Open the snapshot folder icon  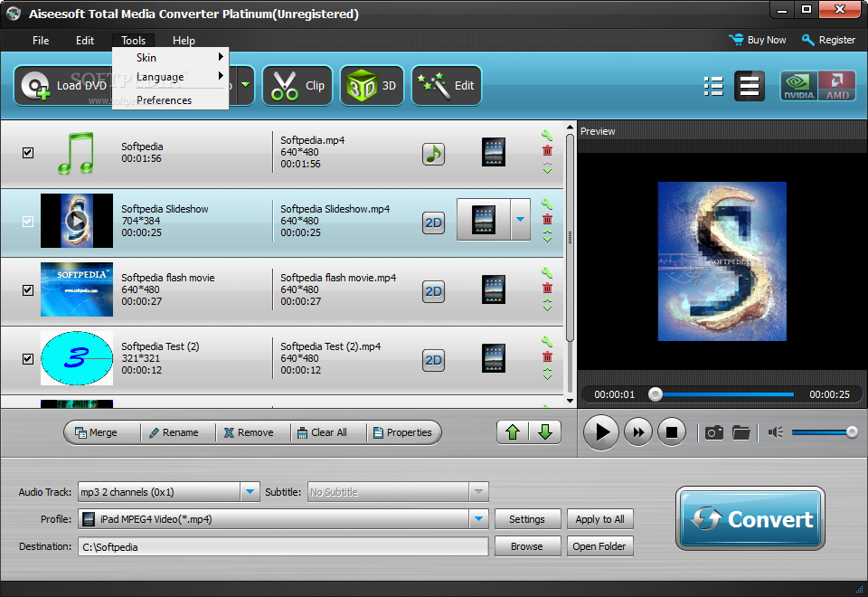pos(741,432)
